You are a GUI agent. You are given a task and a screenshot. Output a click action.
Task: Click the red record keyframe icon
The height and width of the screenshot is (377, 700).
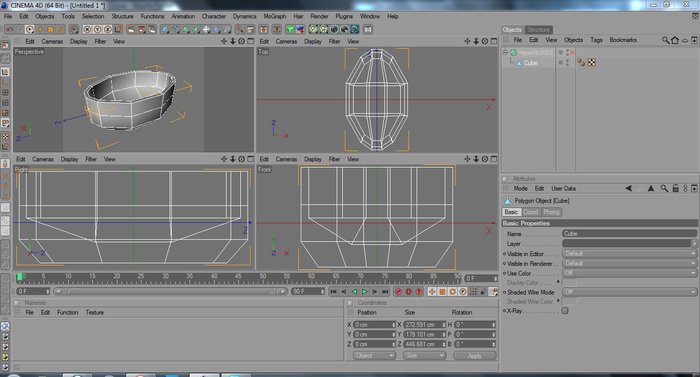tap(398, 292)
